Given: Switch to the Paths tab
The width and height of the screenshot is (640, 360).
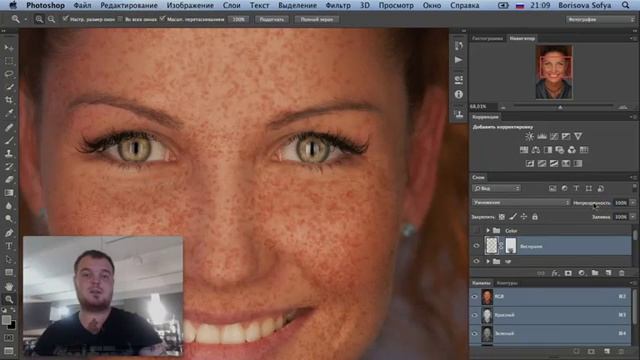Looking at the screenshot, I should [507, 283].
